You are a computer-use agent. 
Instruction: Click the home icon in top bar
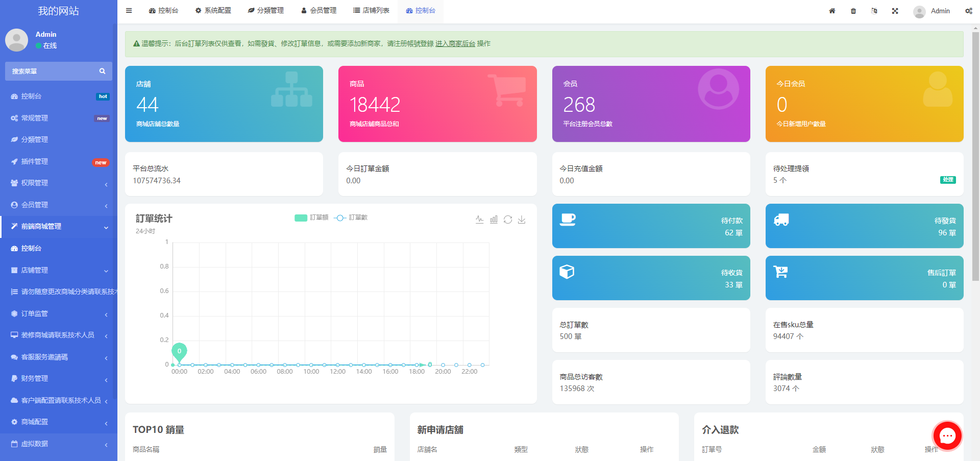pos(832,11)
